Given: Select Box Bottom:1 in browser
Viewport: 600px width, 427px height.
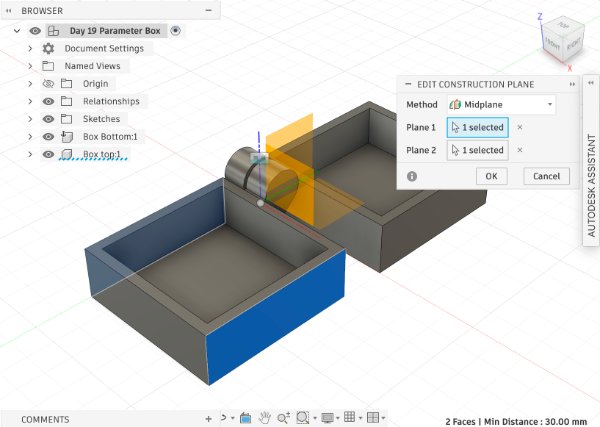Looking at the screenshot, I should coord(110,137).
